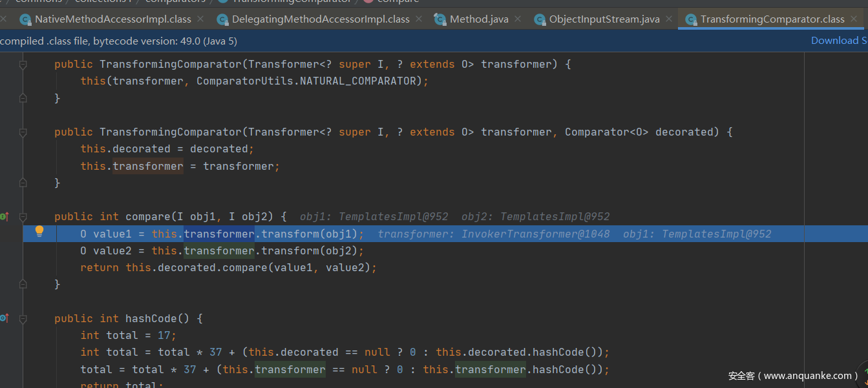Click 'Comparator<O> decorated' parameter
The image size is (868, 388).
pyautogui.click(x=639, y=132)
